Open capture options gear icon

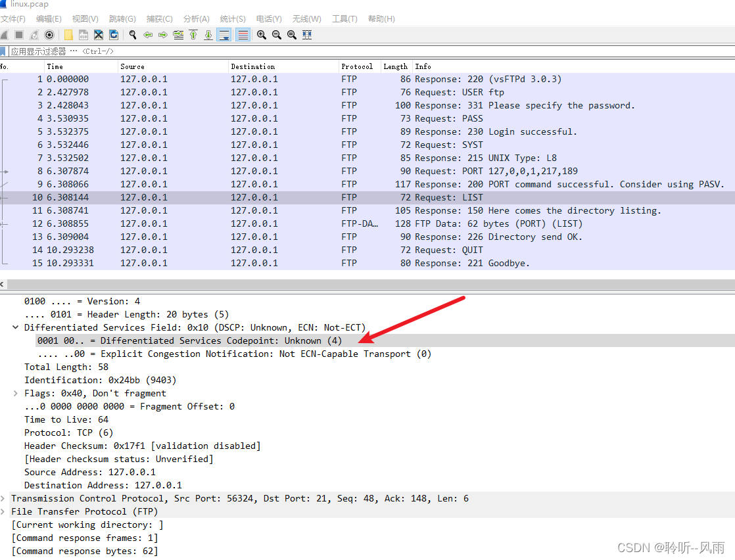coord(49,35)
